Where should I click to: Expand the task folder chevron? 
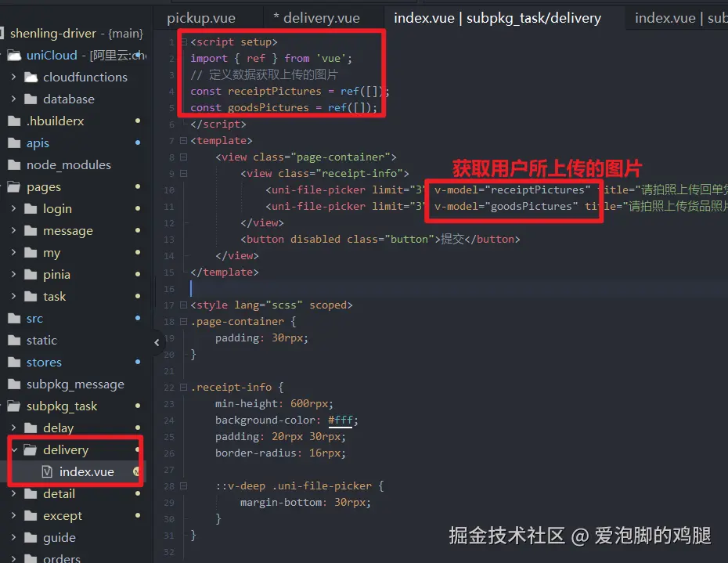pos(13,296)
